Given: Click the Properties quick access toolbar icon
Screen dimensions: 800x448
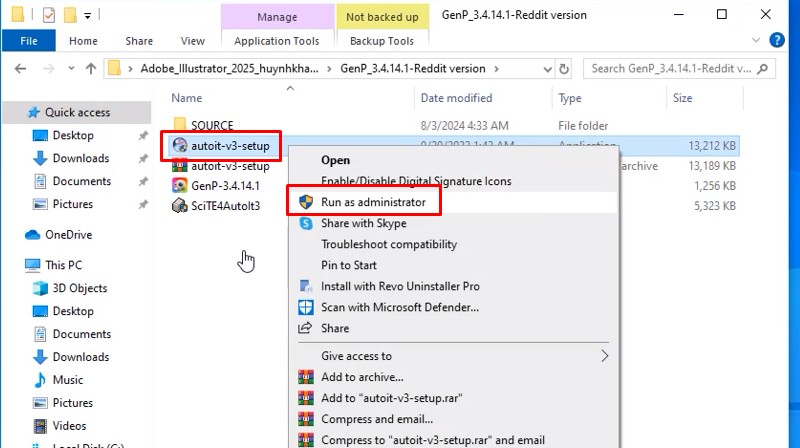Looking at the screenshot, I should coord(50,15).
